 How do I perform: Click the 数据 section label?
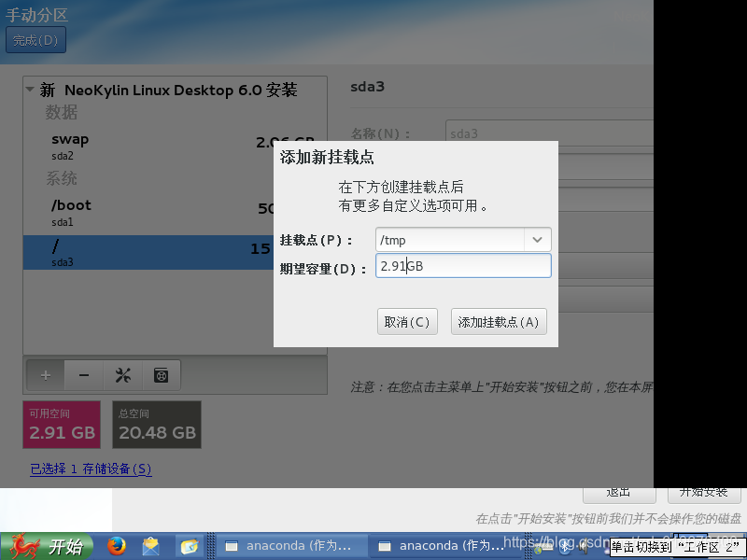(x=61, y=112)
